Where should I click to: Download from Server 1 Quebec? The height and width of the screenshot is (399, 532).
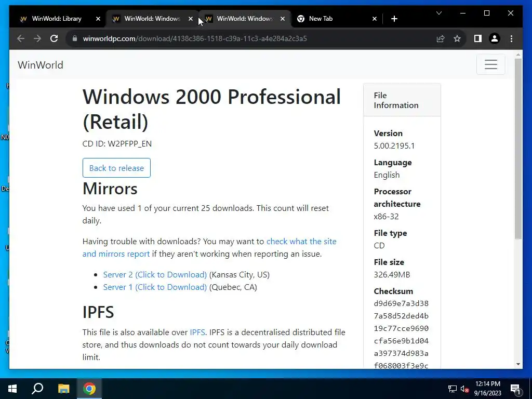point(155,287)
